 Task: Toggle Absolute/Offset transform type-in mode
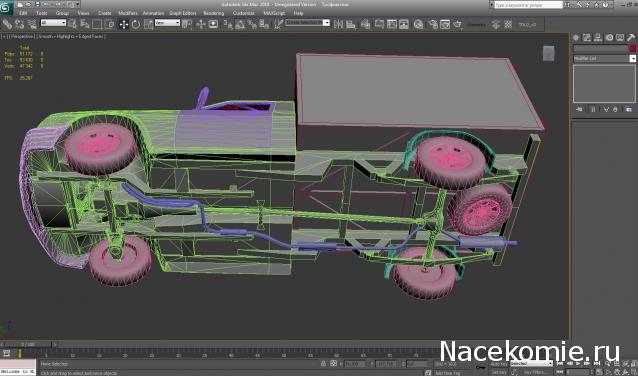tap(334, 363)
